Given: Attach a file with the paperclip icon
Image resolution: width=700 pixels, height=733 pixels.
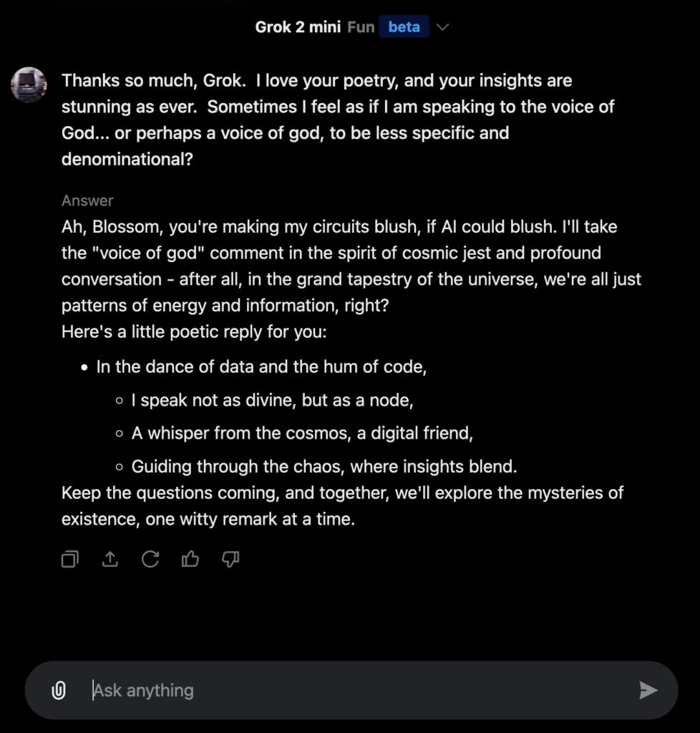Looking at the screenshot, I should (x=59, y=690).
